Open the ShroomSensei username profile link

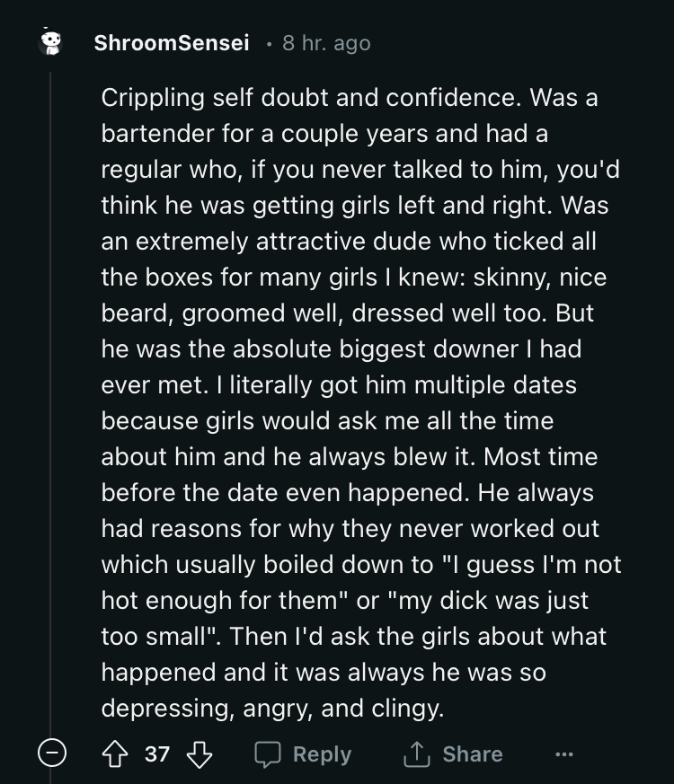tap(172, 43)
